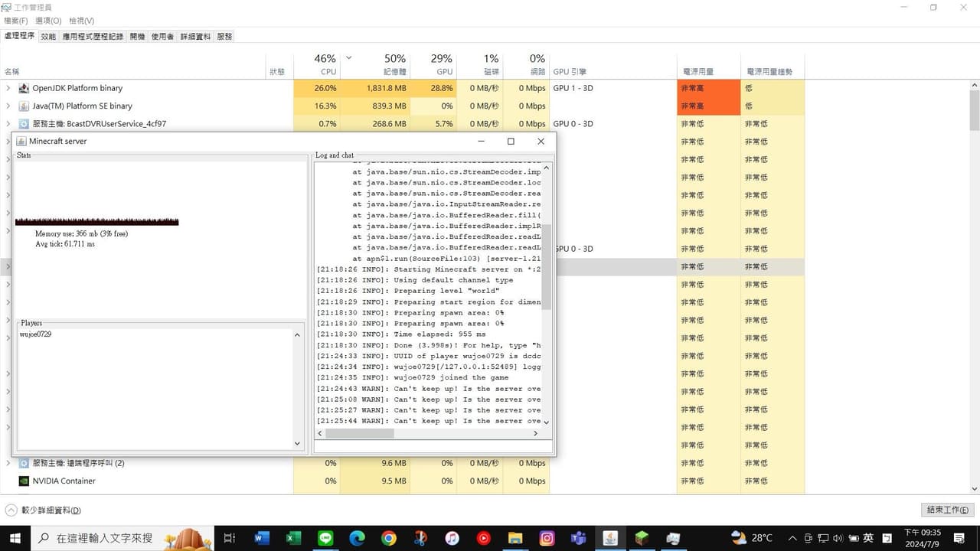Click the server command input field
The image size is (980, 551).
pyautogui.click(x=433, y=446)
